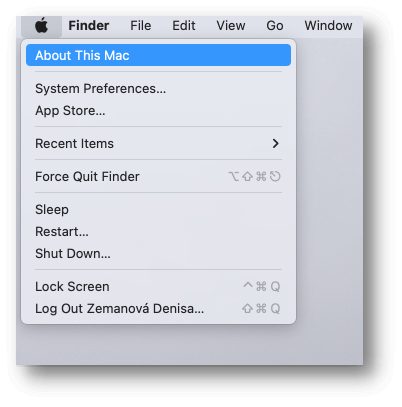Click the Force Quit keyboard shortcut symbols

(255, 176)
